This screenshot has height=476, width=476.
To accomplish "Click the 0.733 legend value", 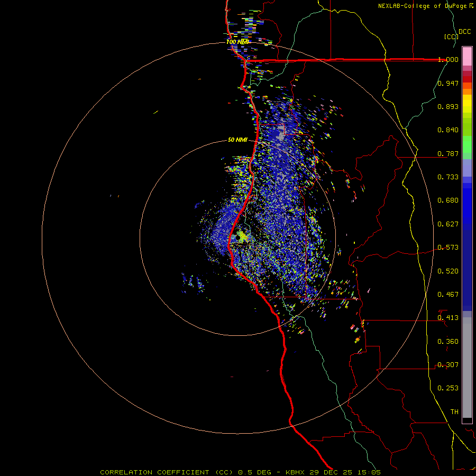I will pos(448,177).
